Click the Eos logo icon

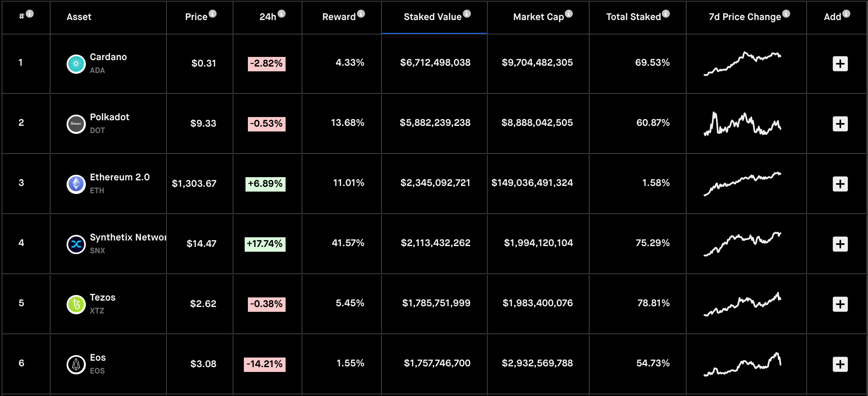tap(76, 364)
